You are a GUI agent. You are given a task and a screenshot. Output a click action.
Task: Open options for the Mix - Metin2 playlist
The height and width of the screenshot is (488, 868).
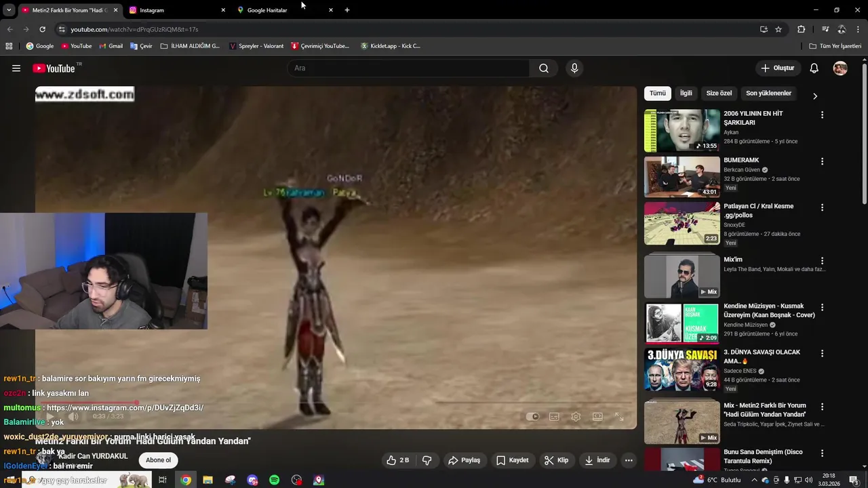tap(822, 407)
